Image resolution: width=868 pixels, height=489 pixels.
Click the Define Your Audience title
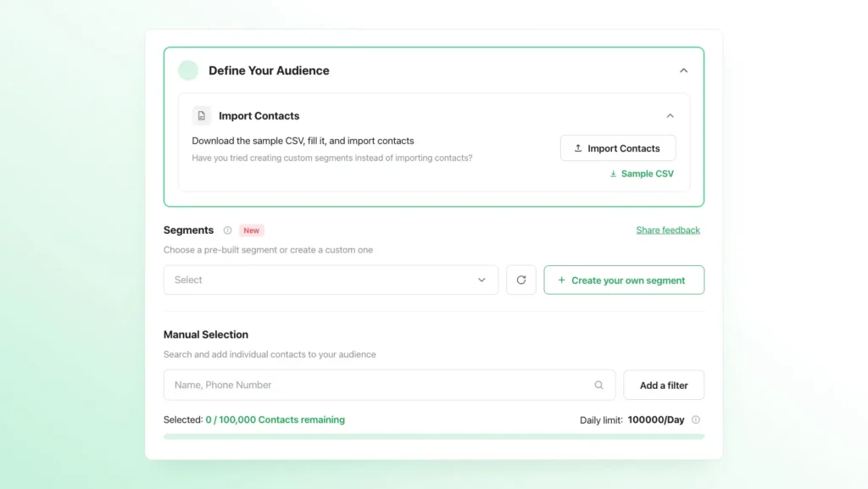(x=269, y=71)
